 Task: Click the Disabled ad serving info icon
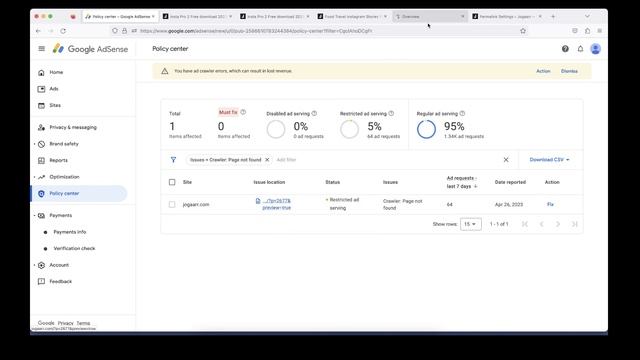314,113
